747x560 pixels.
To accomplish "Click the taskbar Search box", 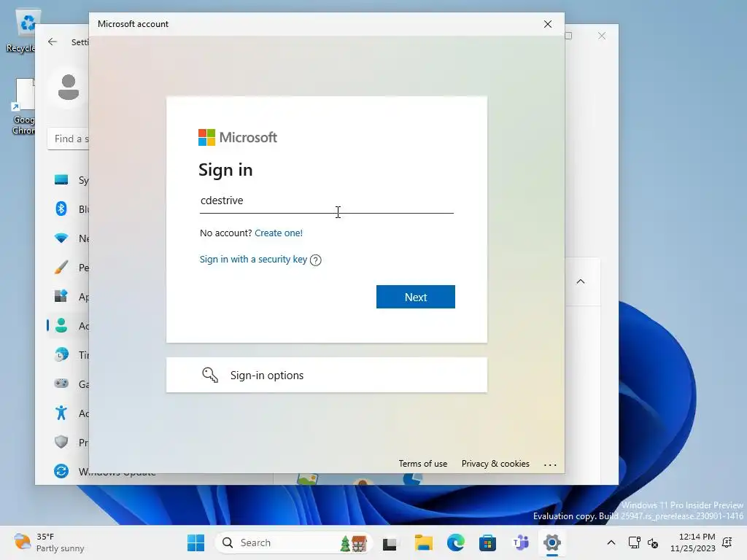I will [293, 542].
